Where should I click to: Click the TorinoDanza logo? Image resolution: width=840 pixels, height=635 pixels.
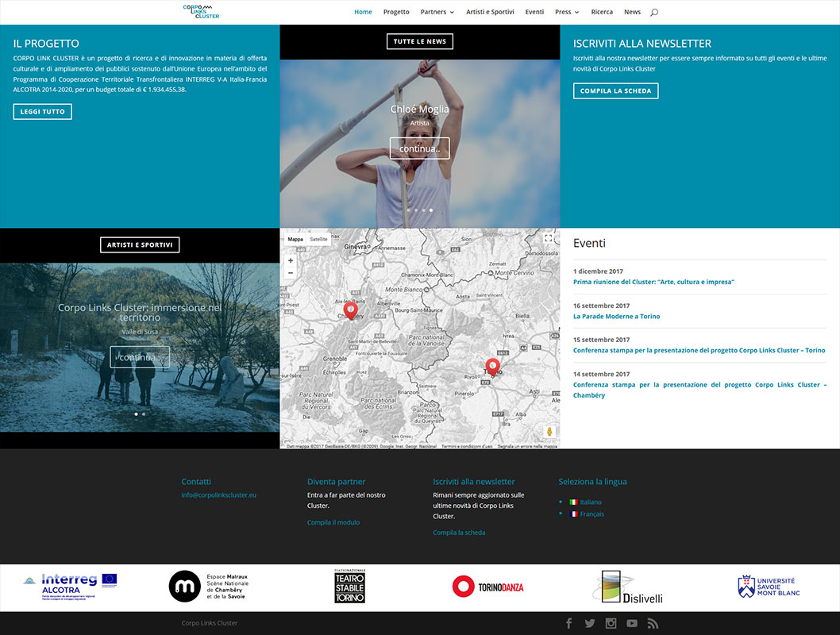[x=488, y=587]
